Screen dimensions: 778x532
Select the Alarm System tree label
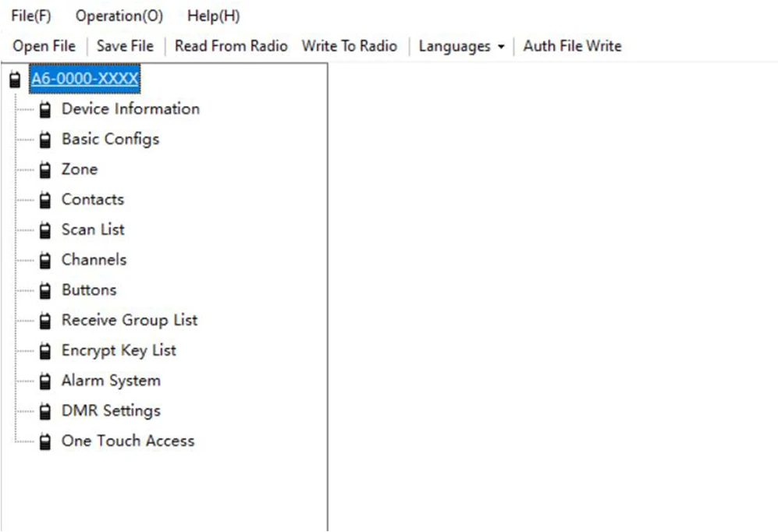111,381
